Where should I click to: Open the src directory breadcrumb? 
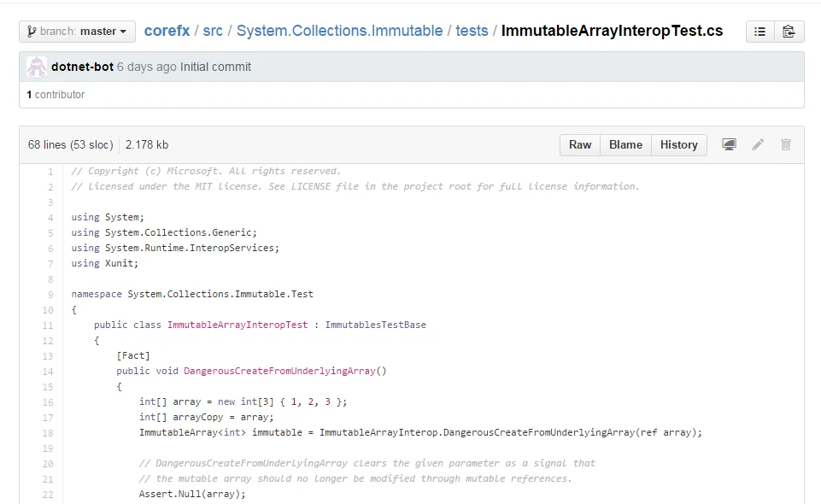213,31
